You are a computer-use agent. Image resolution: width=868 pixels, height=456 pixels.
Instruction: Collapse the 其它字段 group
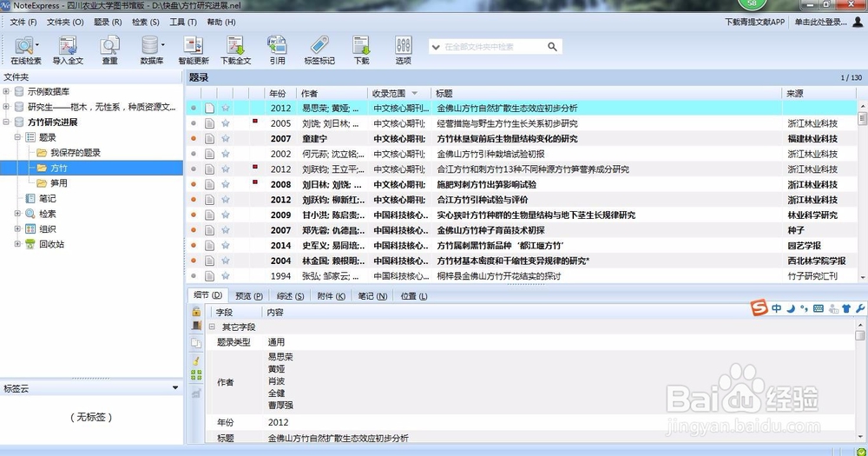coord(212,327)
